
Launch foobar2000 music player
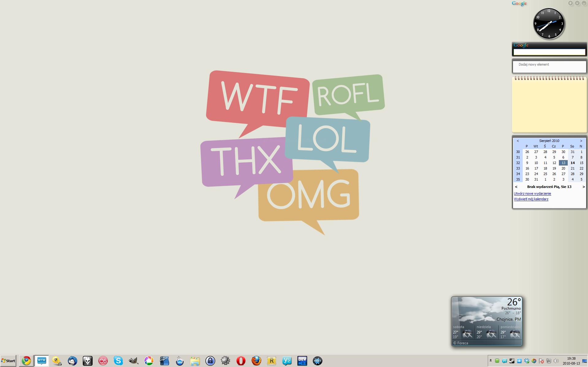click(x=88, y=361)
